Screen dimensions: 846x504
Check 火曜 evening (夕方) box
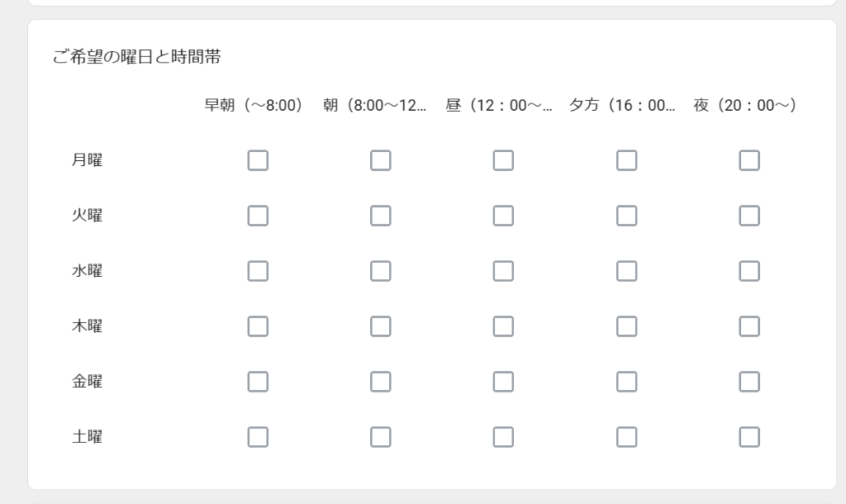626,216
